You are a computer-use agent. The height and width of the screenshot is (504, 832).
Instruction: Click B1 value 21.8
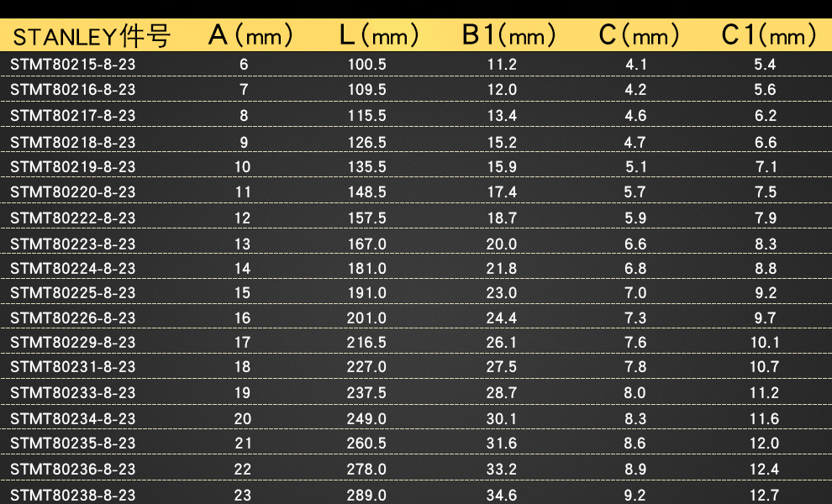[x=502, y=269]
